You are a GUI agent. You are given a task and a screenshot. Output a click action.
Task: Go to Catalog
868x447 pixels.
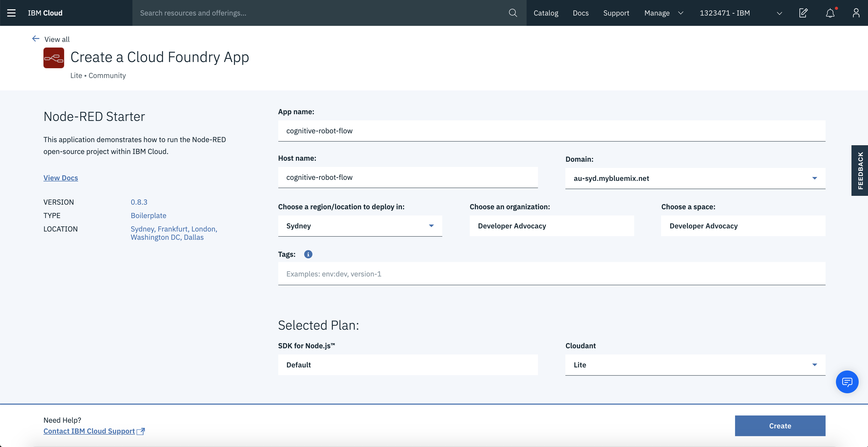pyautogui.click(x=545, y=13)
